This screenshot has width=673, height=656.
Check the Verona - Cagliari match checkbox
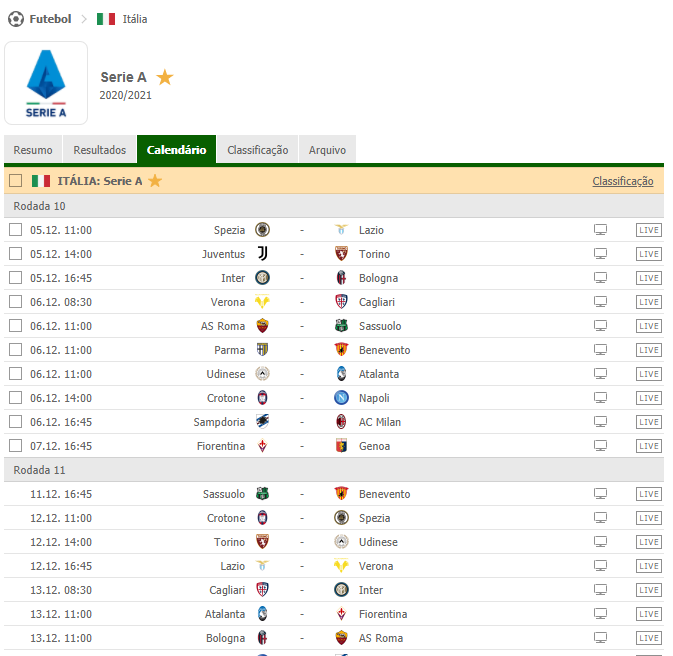pos(15,302)
